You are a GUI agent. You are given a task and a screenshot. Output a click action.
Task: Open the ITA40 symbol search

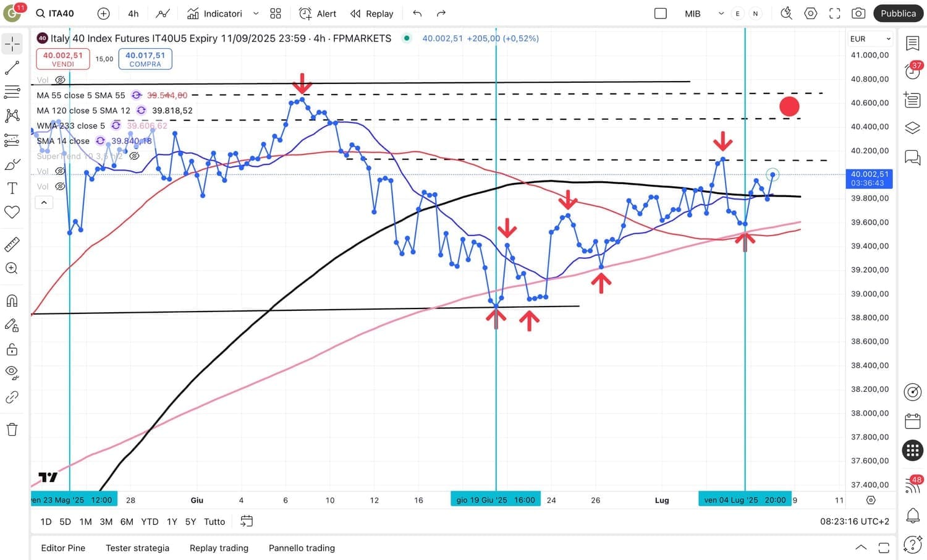(55, 14)
